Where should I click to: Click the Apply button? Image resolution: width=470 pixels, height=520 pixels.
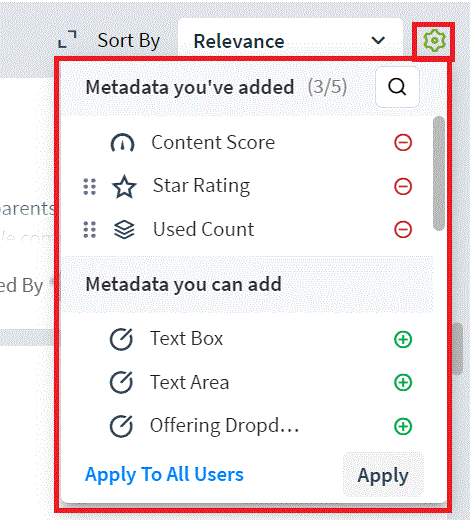click(x=383, y=475)
